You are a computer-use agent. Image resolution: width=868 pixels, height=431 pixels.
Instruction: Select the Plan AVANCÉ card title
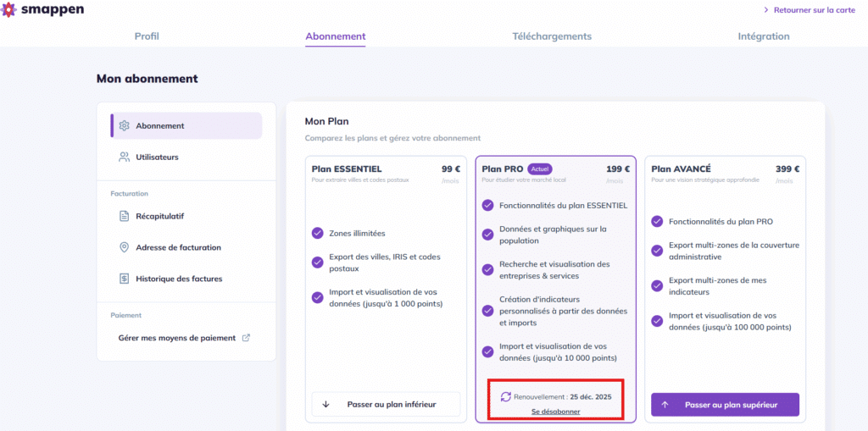point(681,169)
